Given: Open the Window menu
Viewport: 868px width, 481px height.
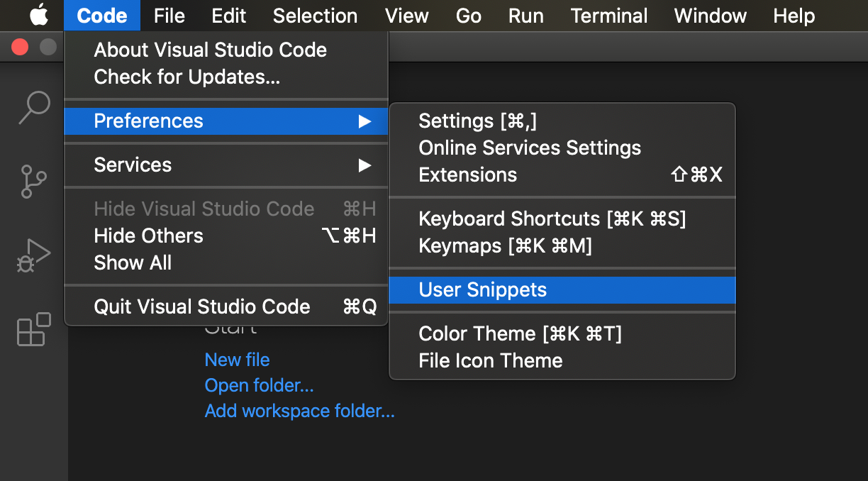Looking at the screenshot, I should [x=710, y=16].
